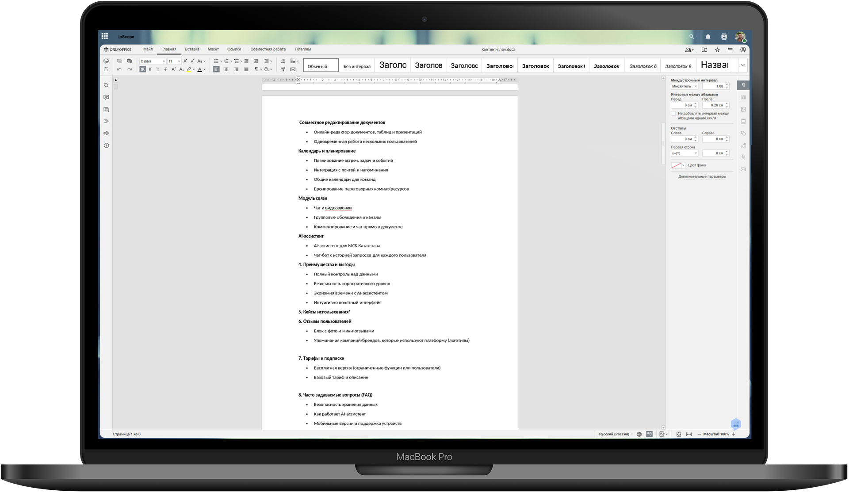Open 'Первая строка' (нет) dropdown
This screenshot has height=504, width=849.
click(x=685, y=153)
